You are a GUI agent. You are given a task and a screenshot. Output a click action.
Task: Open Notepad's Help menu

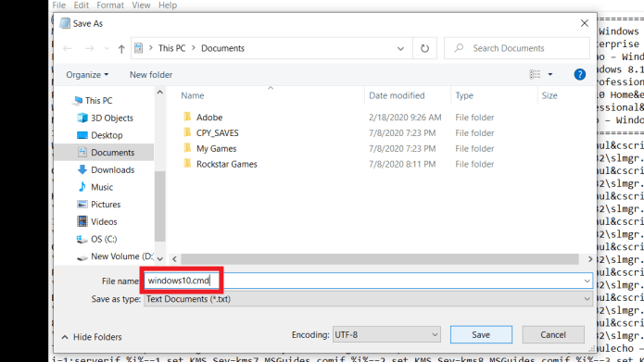168,5
